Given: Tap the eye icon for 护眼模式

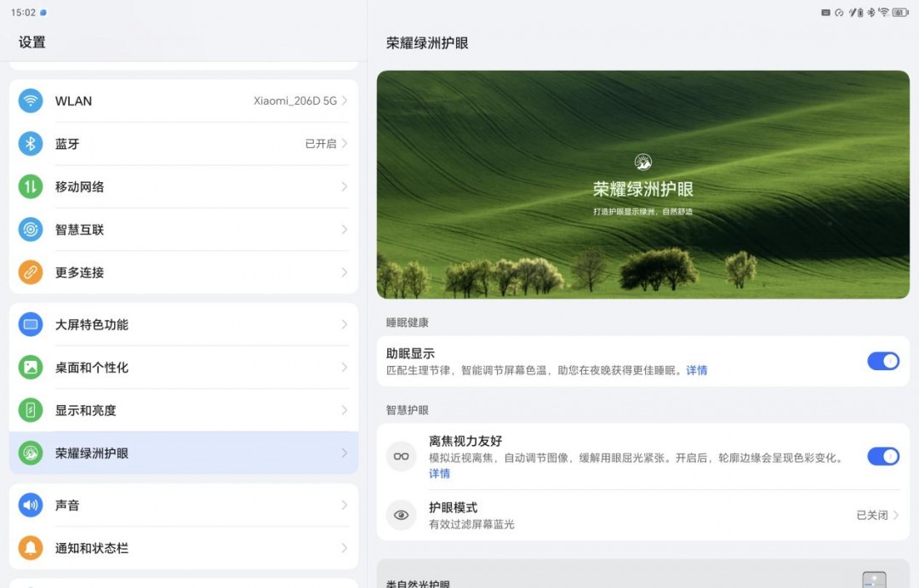Looking at the screenshot, I should point(401,515).
